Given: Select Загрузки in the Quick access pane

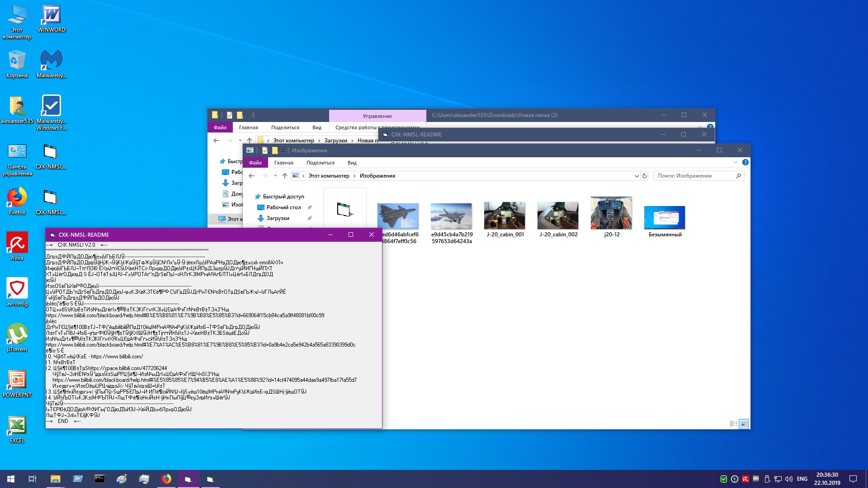Looking at the screenshot, I should coord(278,218).
